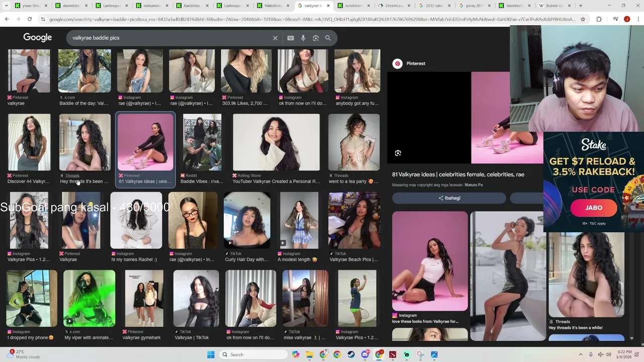Open the 'love these looks from' related image

[x=430, y=267]
